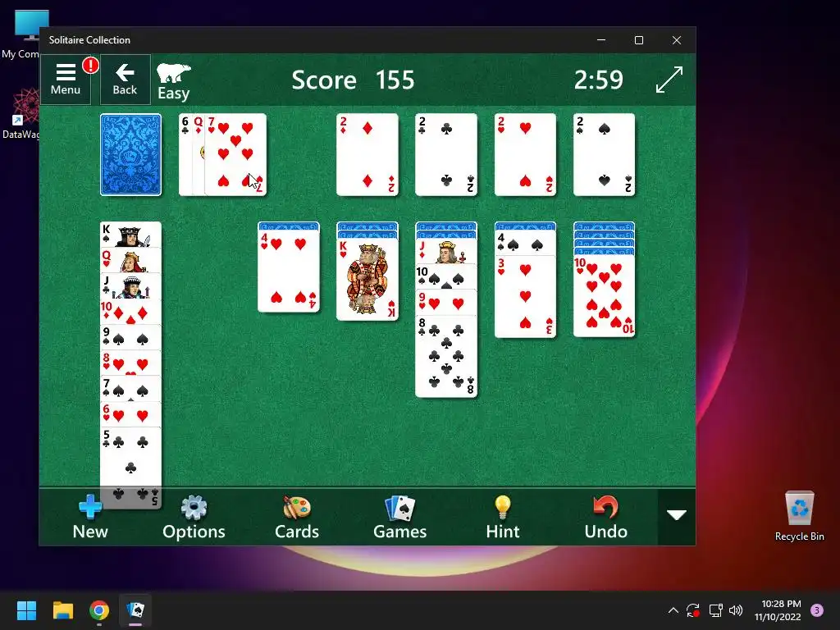Open Chrome from the taskbar
This screenshot has width=840, height=630.
99,610
